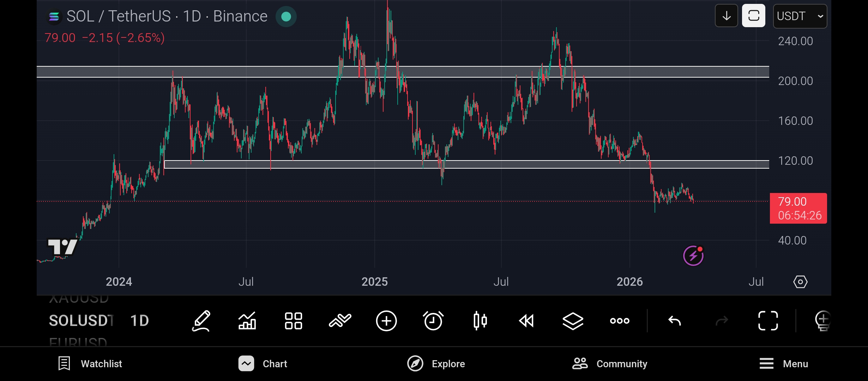868x381 pixels.
Task: Click the 240.00 price axis label
Action: coord(795,41)
